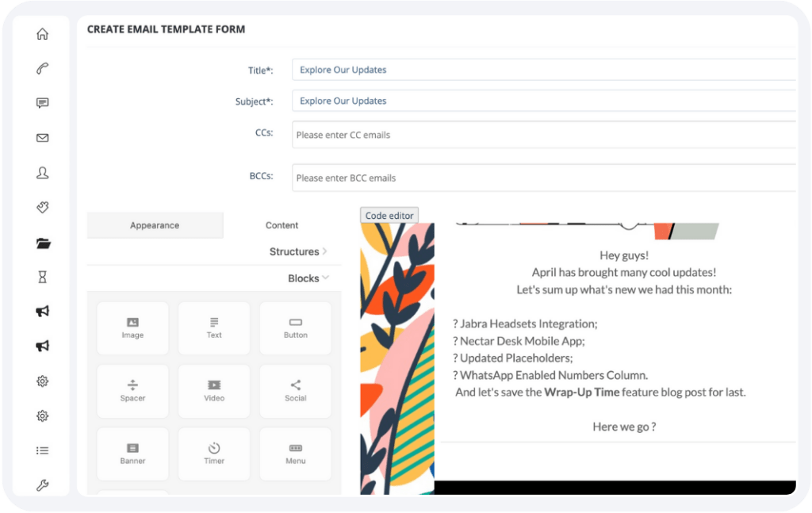
Task: Click the list view icon near sidebar bottom
Action: tap(42, 450)
